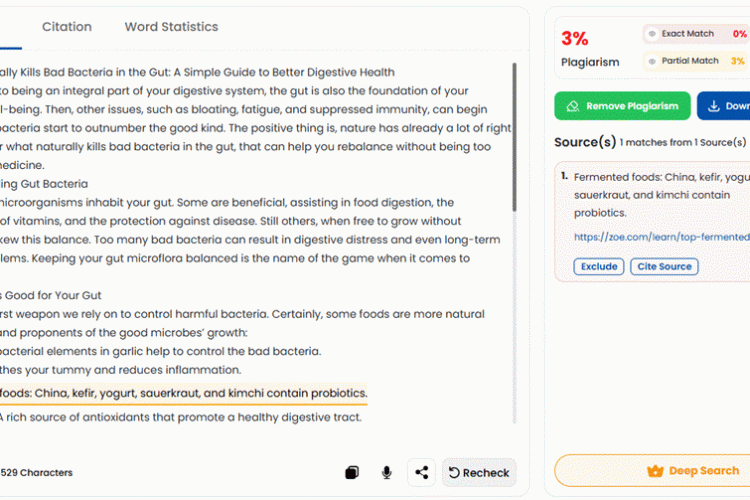Select the highlighted fermented foods sentence
The width and height of the screenshot is (750, 500).
point(184,393)
